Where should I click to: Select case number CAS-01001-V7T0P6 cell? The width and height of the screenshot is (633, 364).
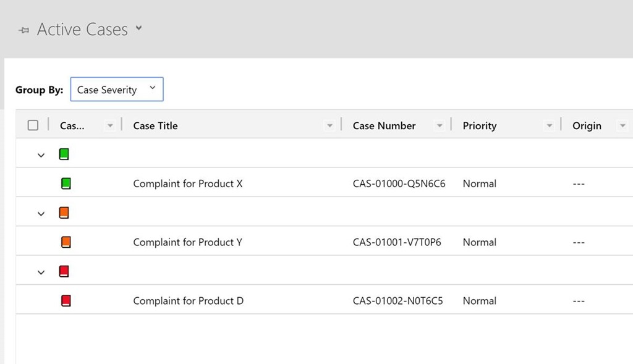point(397,242)
